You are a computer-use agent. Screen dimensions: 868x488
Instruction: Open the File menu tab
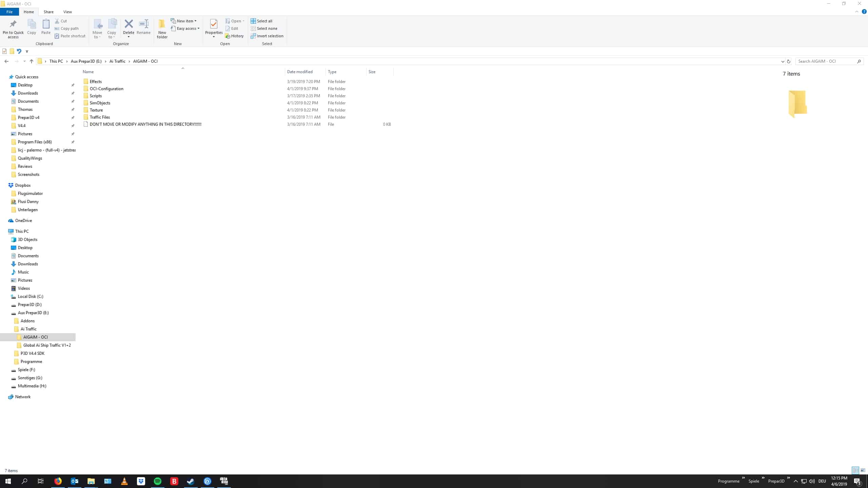tap(9, 12)
